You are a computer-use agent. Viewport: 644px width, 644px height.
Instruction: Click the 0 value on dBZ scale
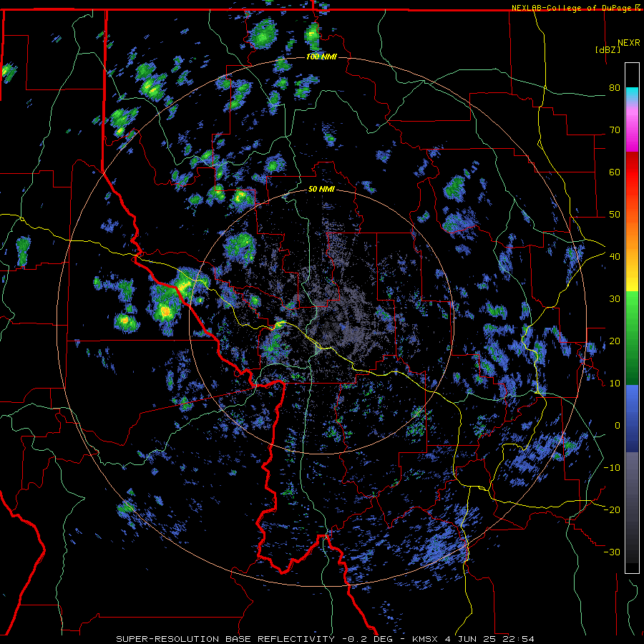[x=618, y=426]
